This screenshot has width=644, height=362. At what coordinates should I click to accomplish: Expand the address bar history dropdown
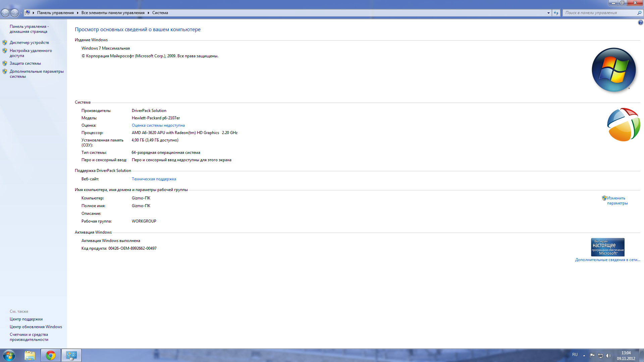point(548,13)
